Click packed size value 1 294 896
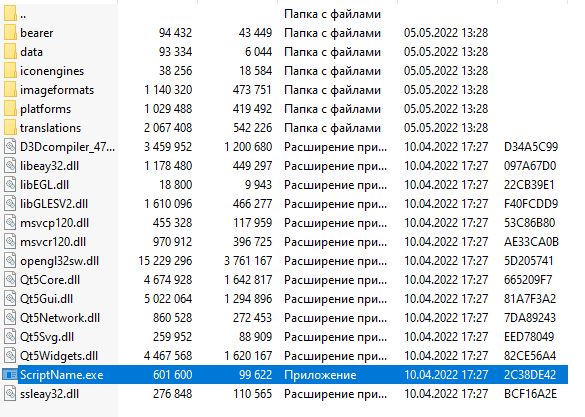The image size is (585, 417). click(248, 299)
